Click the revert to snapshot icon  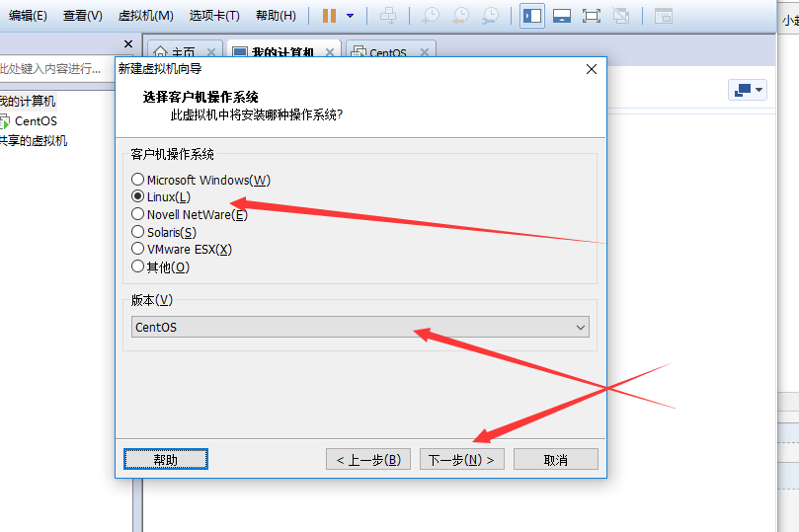coord(461,16)
